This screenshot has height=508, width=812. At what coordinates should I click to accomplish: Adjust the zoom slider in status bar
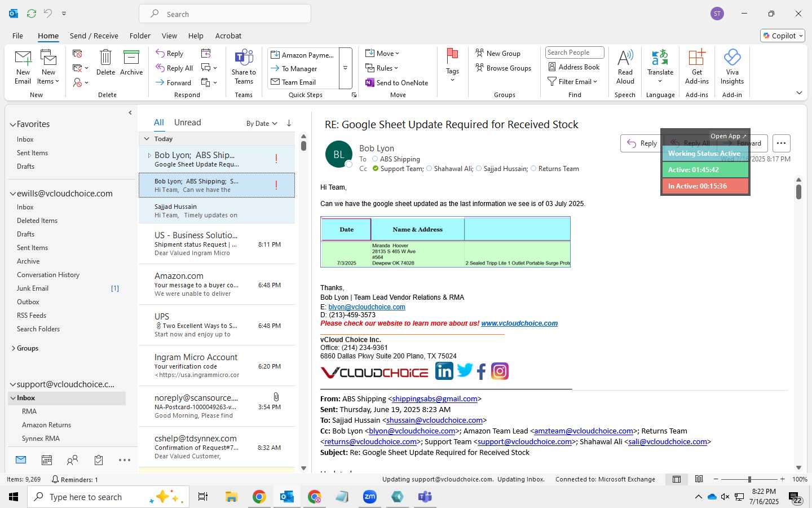[x=749, y=479]
